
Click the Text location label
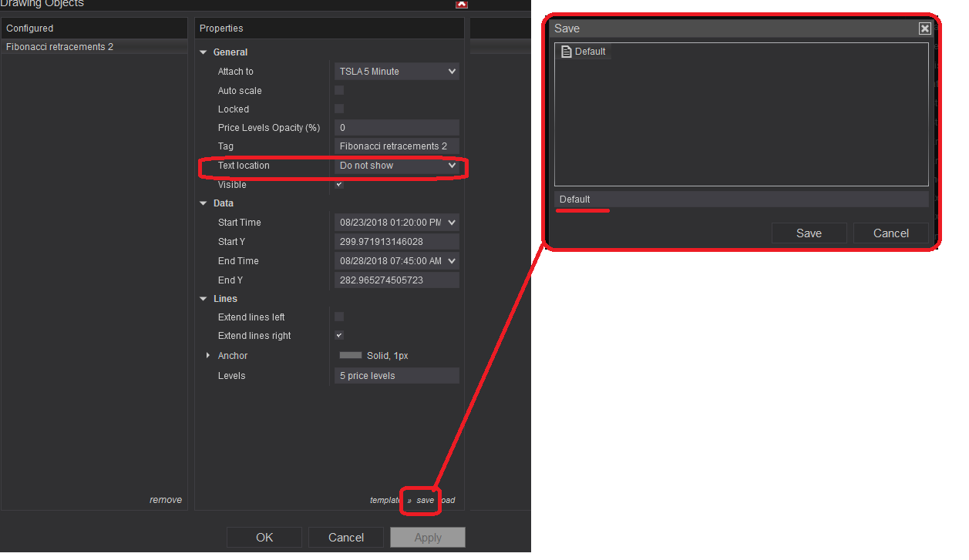coord(244,166)
